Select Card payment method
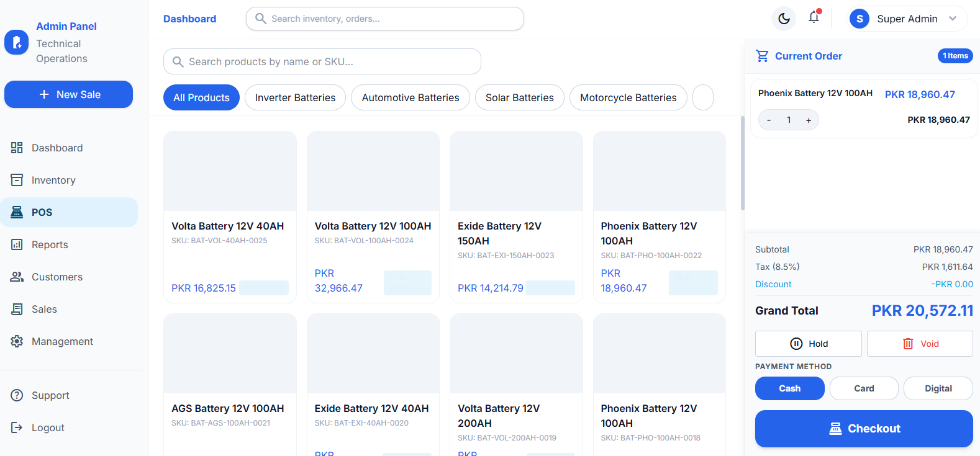980x456 pixels. pos(864,388)
